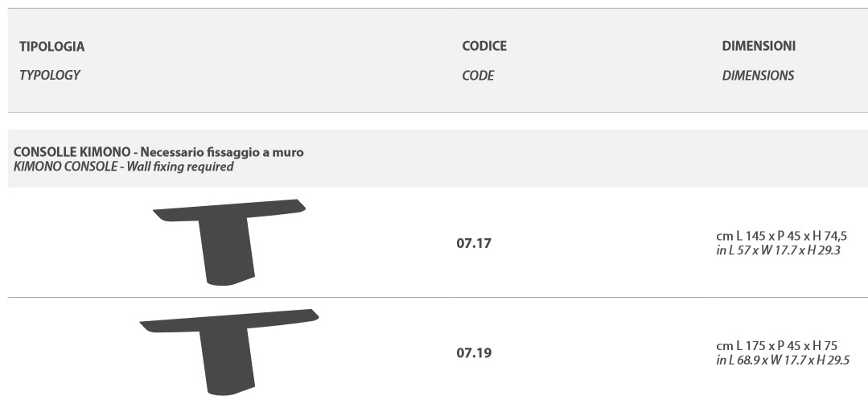Click the italic CODE header label
Image resolution: width=868 pixels, height=400 pixels.
pos(478,76)
